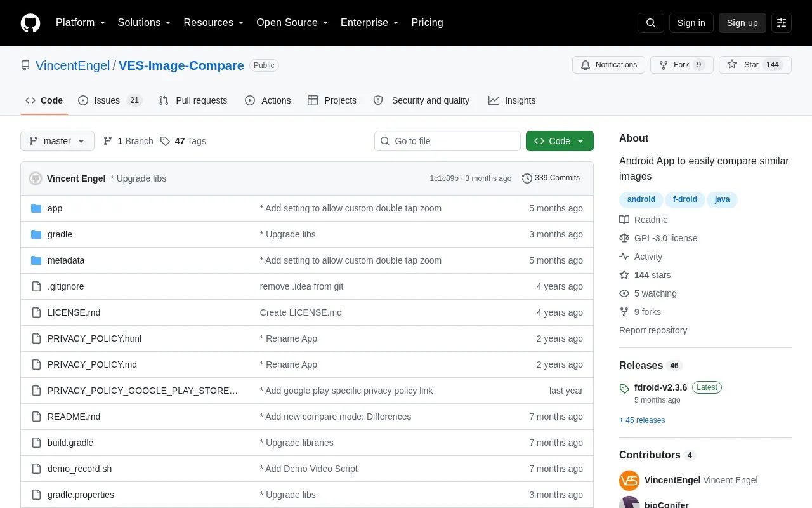Select the android topic tag

point(641,199)
